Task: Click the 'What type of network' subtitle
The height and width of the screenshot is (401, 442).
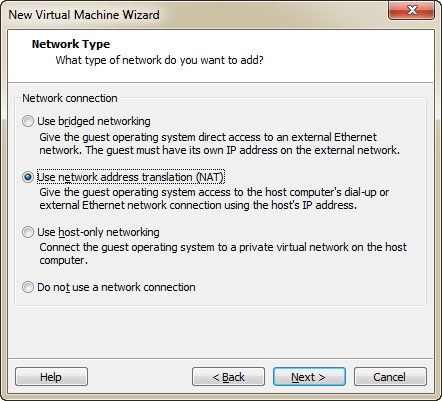Action: click(159, 60)
